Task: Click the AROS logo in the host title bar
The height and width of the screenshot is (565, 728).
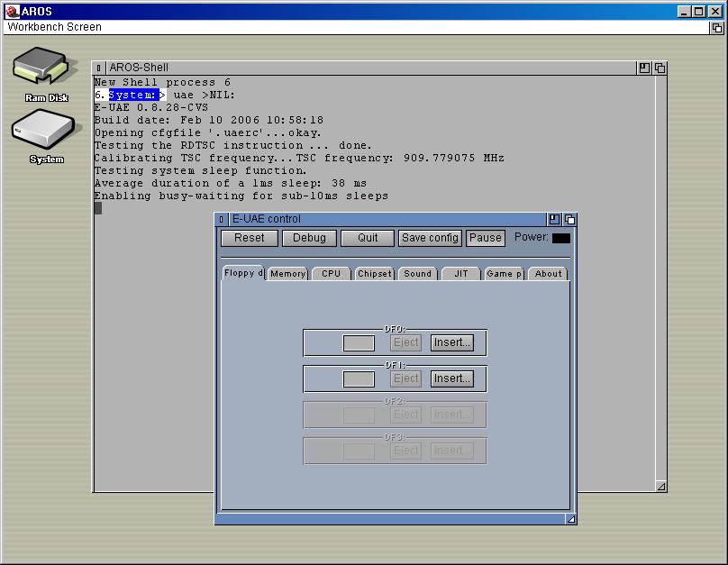Action: tap(13, 11)
